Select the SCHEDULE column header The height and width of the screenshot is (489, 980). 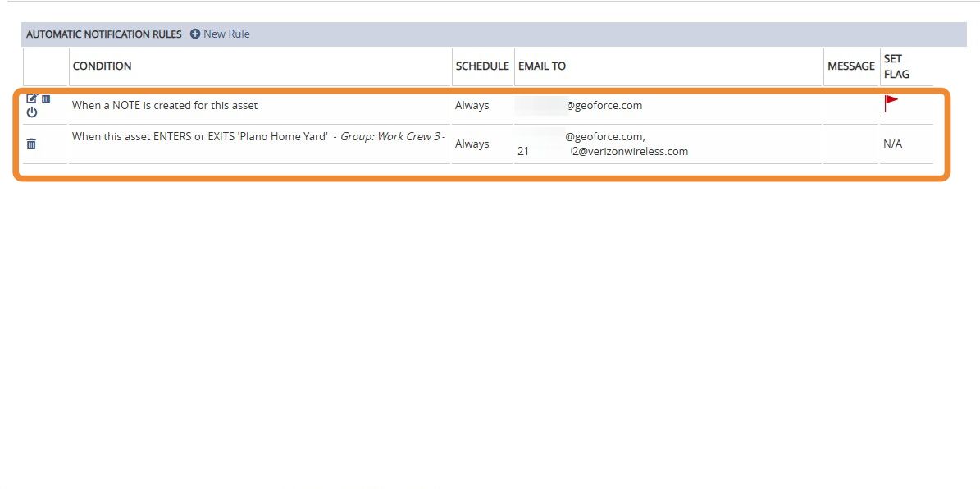tap(482, 66)
